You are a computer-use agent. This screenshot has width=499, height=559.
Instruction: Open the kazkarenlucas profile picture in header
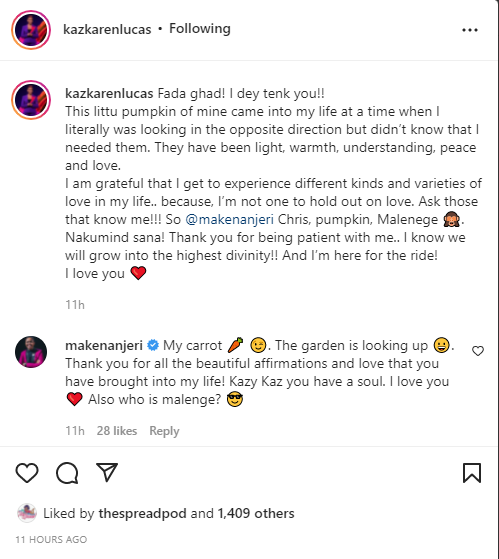31,30
